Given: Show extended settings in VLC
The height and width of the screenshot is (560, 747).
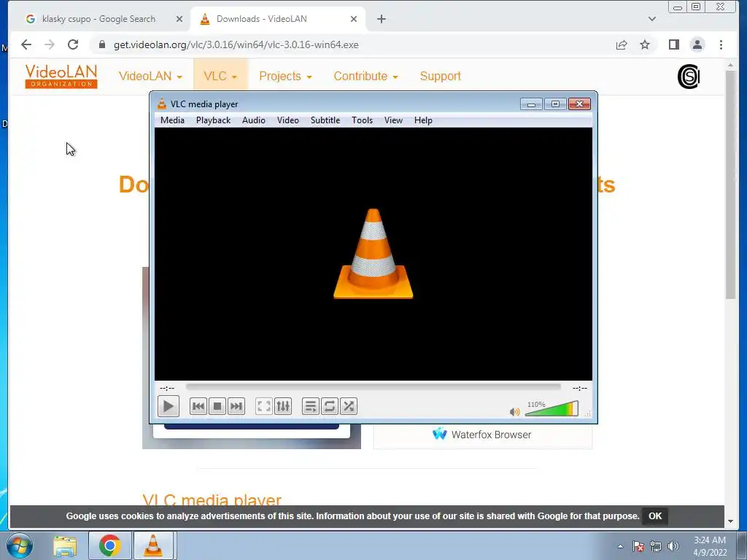Looking at the screenshot, I should pos(283,406).
